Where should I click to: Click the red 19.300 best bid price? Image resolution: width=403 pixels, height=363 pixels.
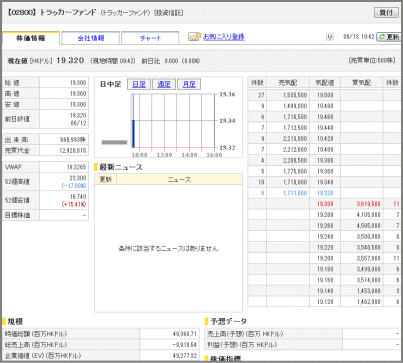[325, 204]
